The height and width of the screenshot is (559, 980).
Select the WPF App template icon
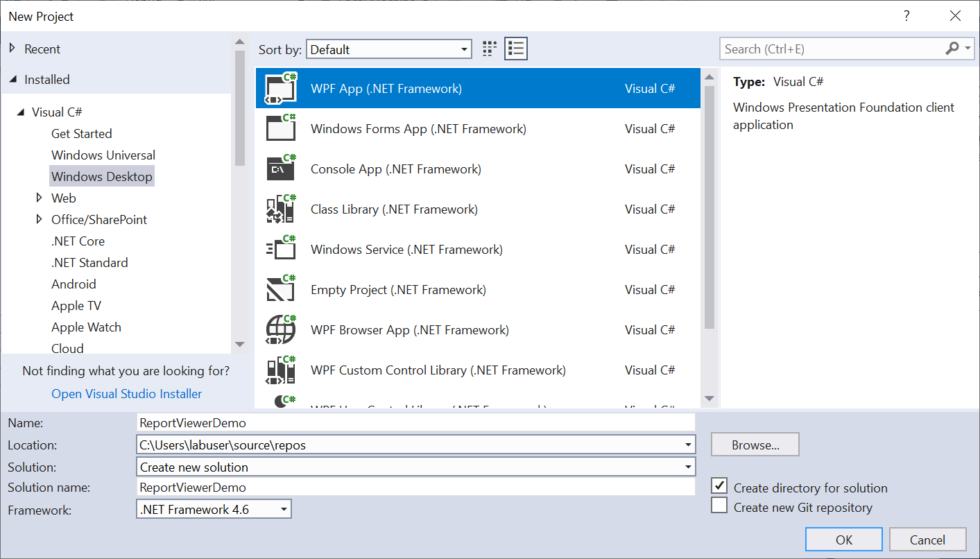coord(281,89)
